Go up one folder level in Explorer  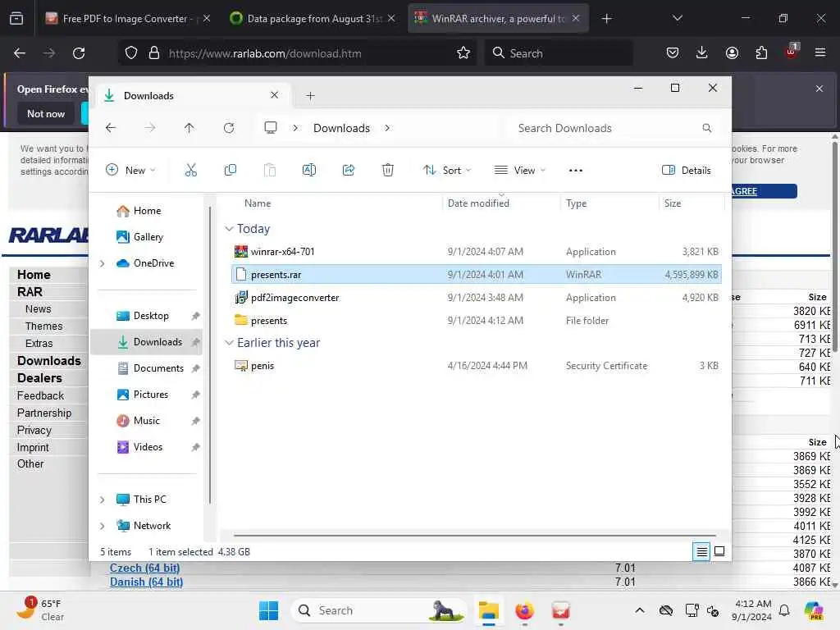[189, 128]
